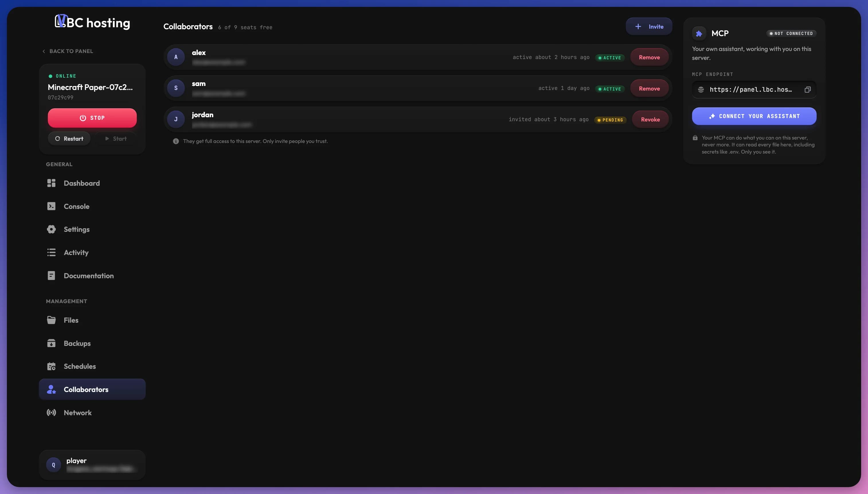
Task: Click the MCP puzzle icon
Action: (699, 33)
